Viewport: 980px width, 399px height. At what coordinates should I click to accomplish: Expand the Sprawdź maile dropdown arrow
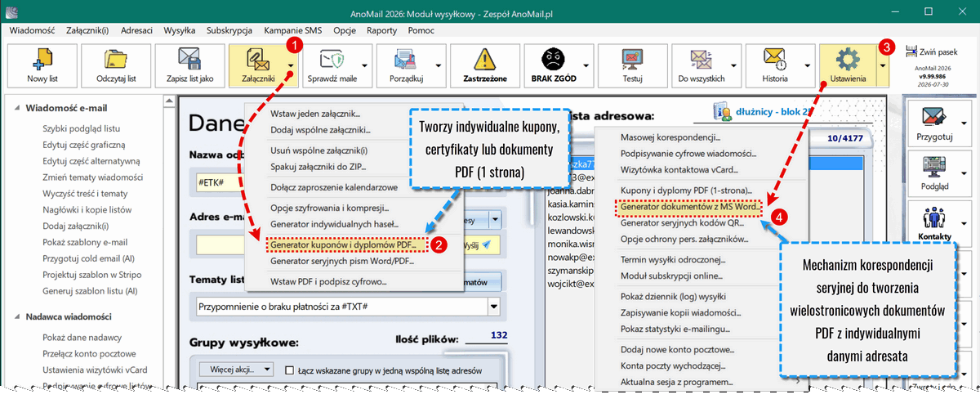(x=366, y=66)
